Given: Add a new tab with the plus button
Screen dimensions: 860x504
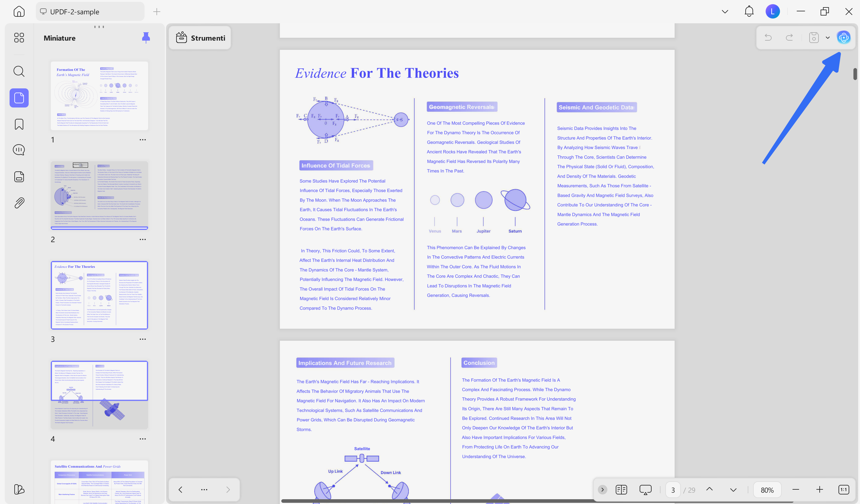Looking at the screenshot, I should pyautogui.click(x=157, y=12).
